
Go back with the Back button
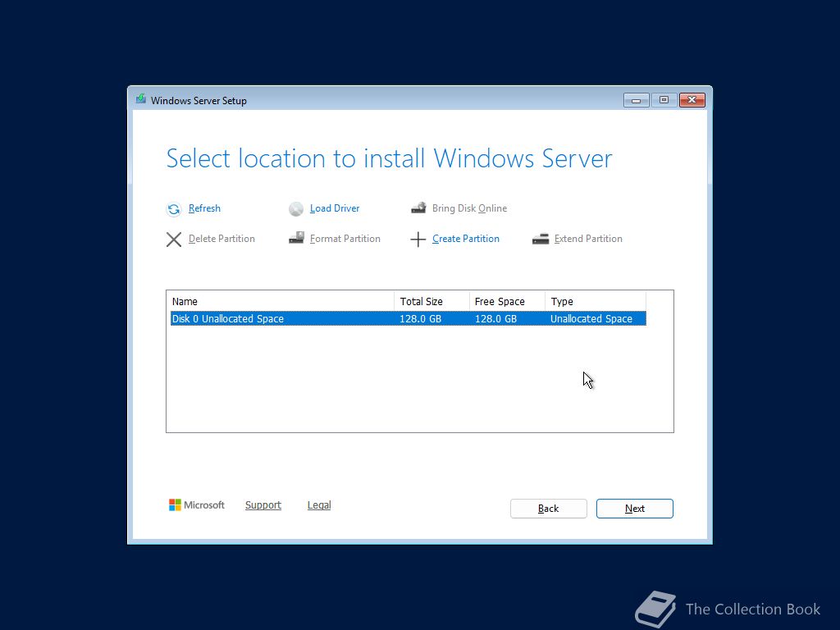pyautogui.click(x=549, y=509)
